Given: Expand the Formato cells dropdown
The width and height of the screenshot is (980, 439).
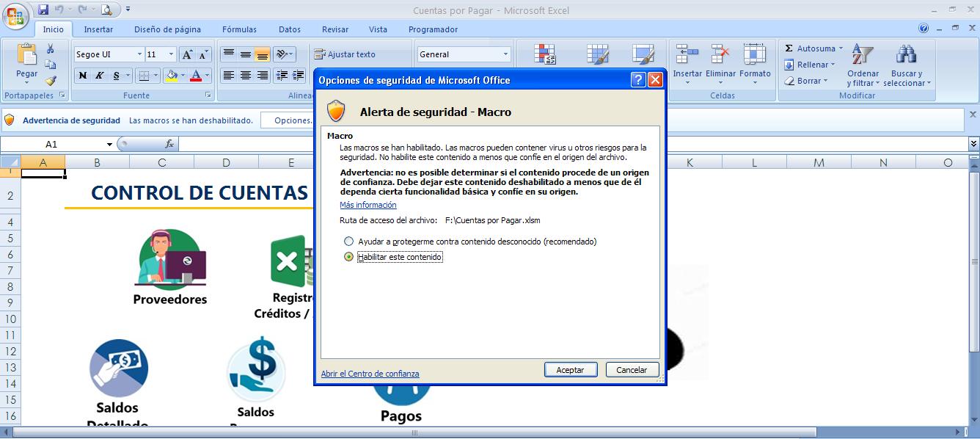Looking at the screenshot, I should point(755,82).
